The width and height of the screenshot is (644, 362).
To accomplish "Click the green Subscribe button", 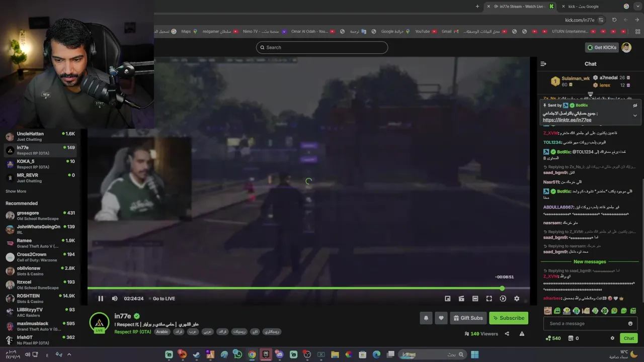I will [x=509, y=318].
